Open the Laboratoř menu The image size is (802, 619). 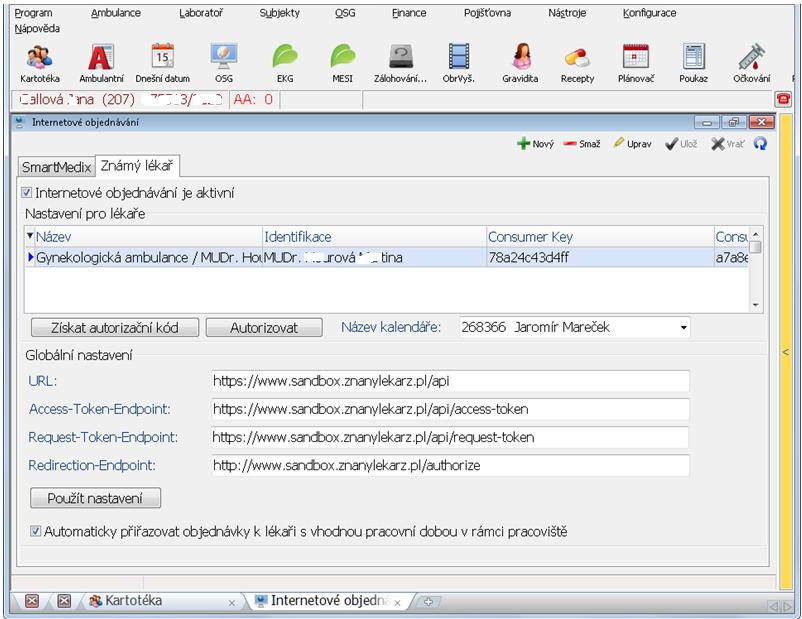(201, 13)
